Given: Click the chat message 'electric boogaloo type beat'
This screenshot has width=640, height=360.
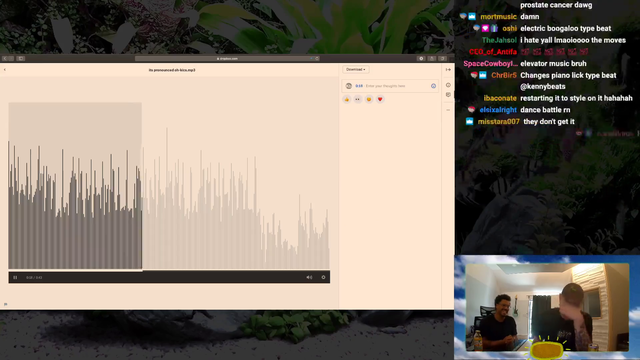Looking at the screenshot, I should (x=566, y=29).
